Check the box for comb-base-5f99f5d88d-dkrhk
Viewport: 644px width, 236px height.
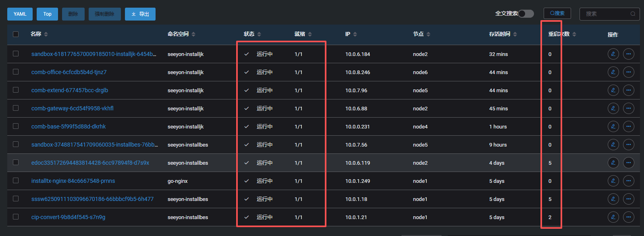[16, 126]
